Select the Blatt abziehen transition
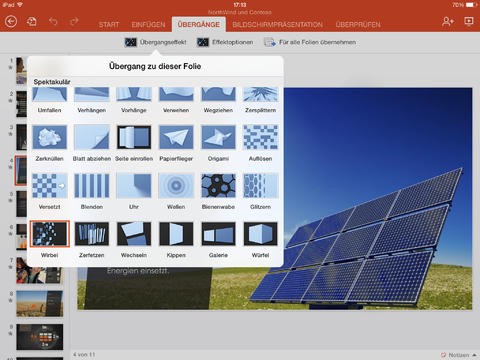This screenshot has height=360, width=480. coord(92,143)
